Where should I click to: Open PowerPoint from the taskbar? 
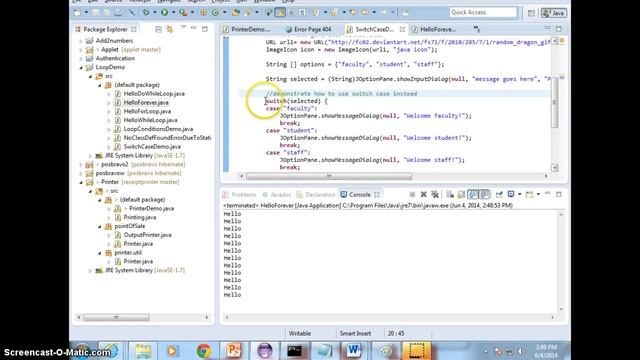(x=234, y=351)
